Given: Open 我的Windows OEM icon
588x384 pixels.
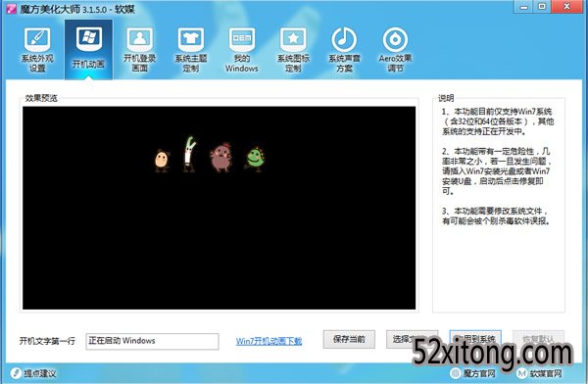Looking at the screenshot, I should (242, 40).
